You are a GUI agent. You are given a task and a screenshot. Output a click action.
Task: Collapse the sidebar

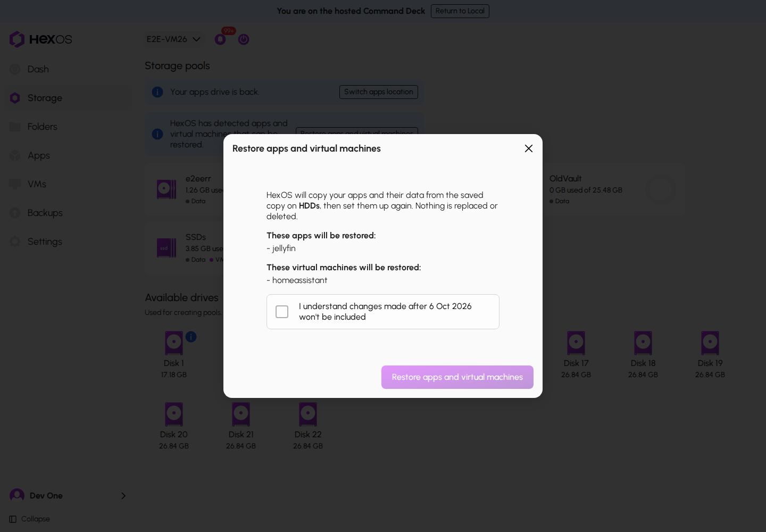[30, 519]
